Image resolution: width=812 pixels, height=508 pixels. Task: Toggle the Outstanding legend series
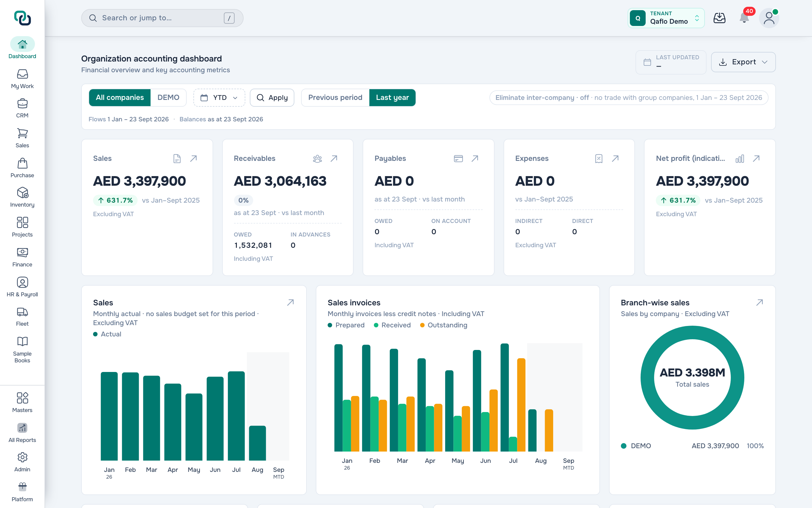click(443, 325)
